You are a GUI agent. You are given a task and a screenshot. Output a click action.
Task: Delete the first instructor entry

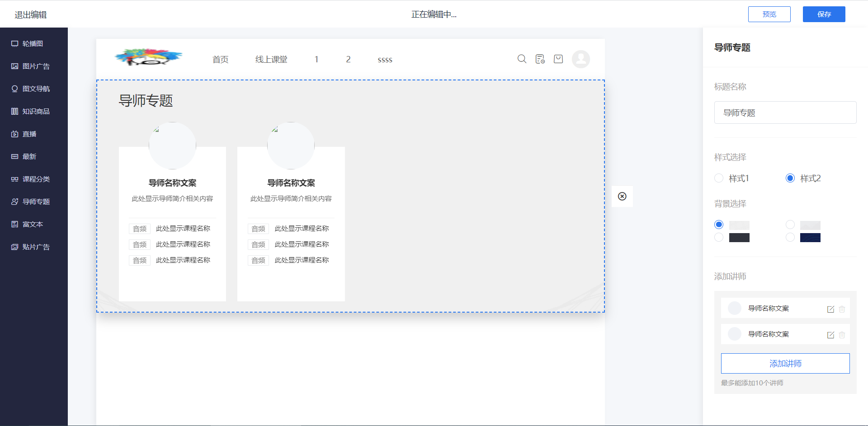(842, 309)
